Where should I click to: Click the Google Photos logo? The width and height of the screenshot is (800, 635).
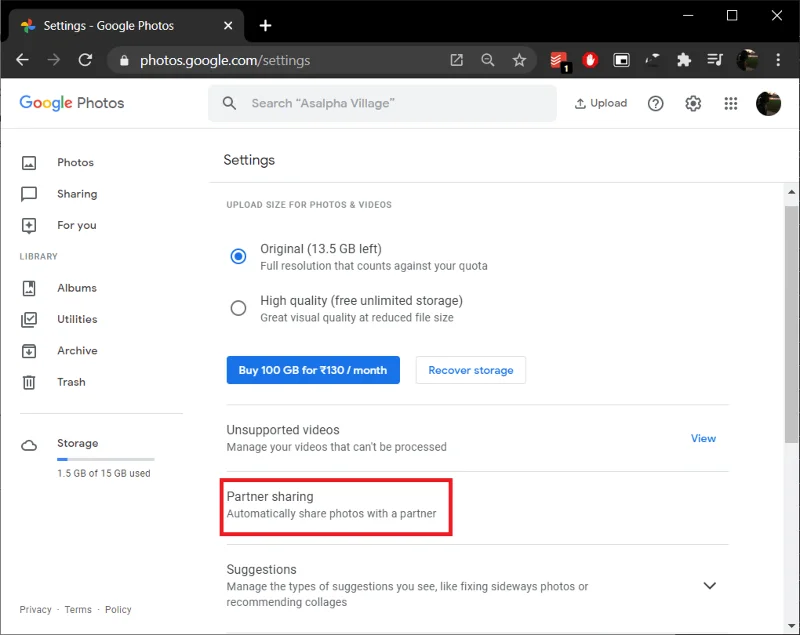[x=72, y=103]
